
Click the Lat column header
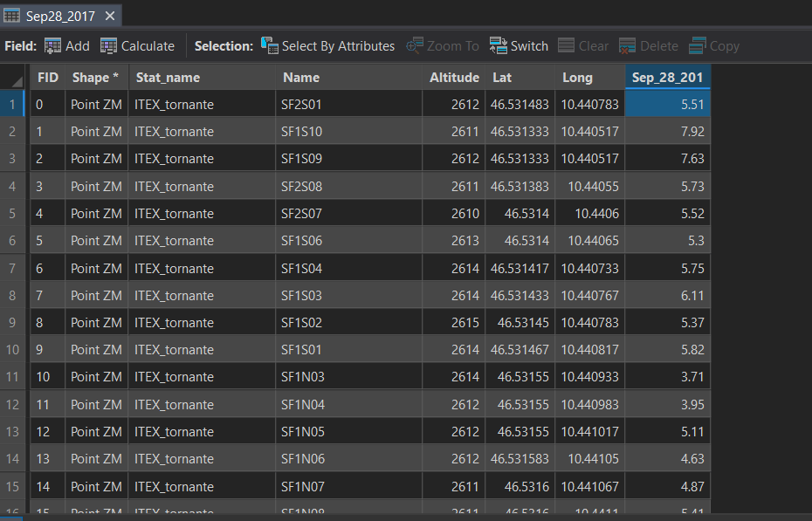(502, 77)
